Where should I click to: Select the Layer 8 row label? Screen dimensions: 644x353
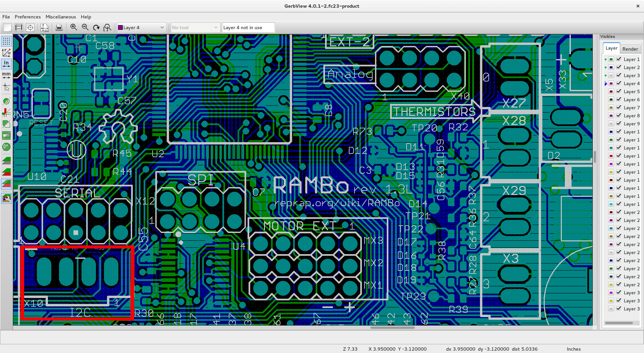(632, 116)
